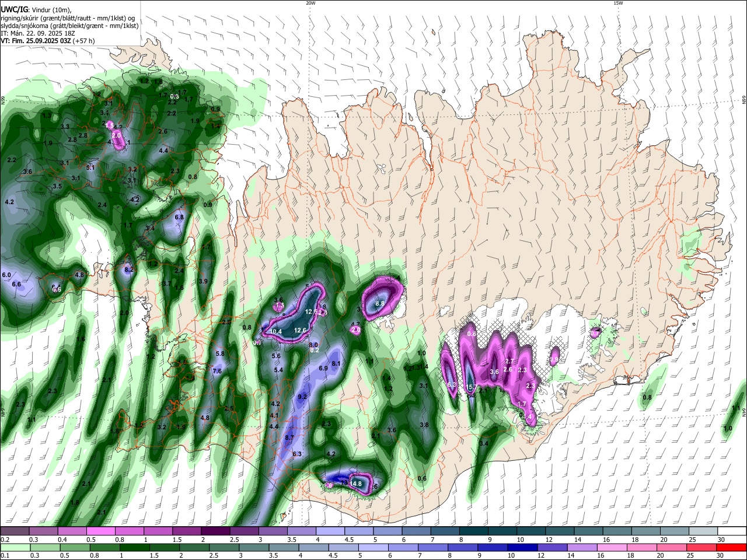Image resolution: width=747 pixels, height=560 pixels.
Task: Click the 20W longitude label
Action: click(x=310, y=3)
